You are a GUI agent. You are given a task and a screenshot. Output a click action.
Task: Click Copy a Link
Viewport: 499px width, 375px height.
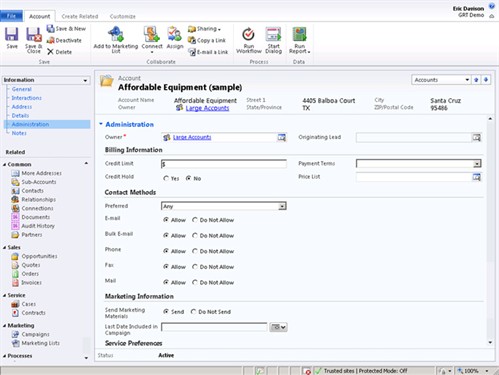tap(207, 40)
